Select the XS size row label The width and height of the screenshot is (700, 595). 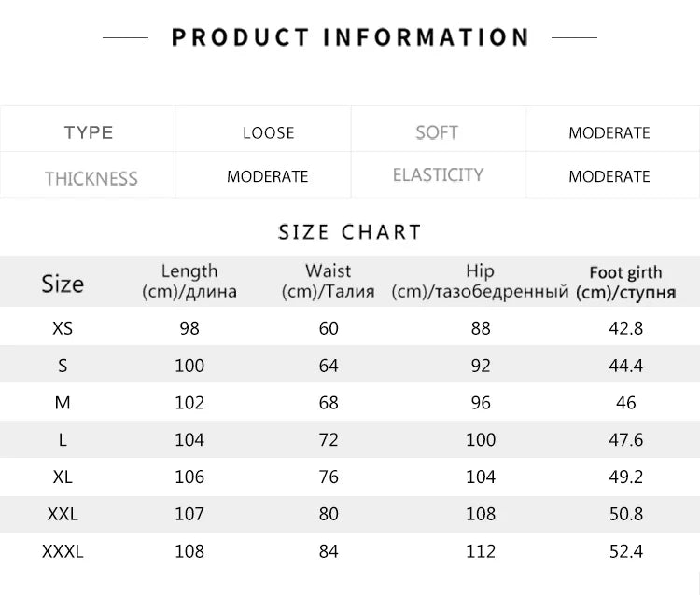pyautogui.click(x=63, y=328)
